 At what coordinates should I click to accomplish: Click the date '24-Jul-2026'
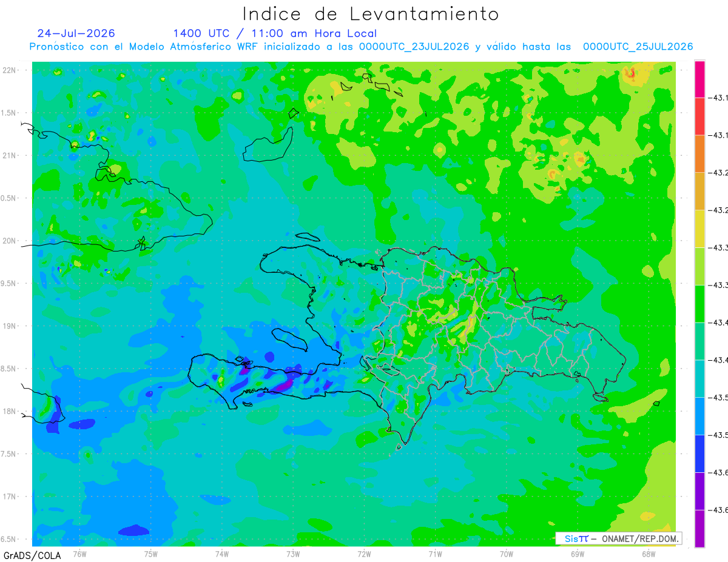pyautogui.click(x=76, y=33)
